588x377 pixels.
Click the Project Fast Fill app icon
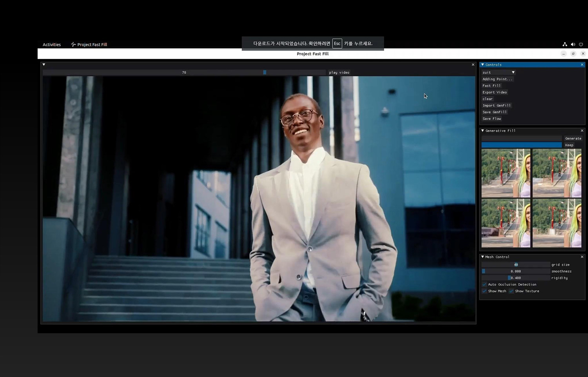tap(73, 45)
